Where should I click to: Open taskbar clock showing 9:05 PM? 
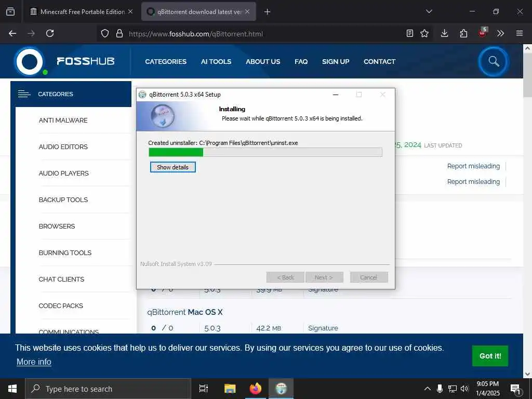click(x=487, y=389)
